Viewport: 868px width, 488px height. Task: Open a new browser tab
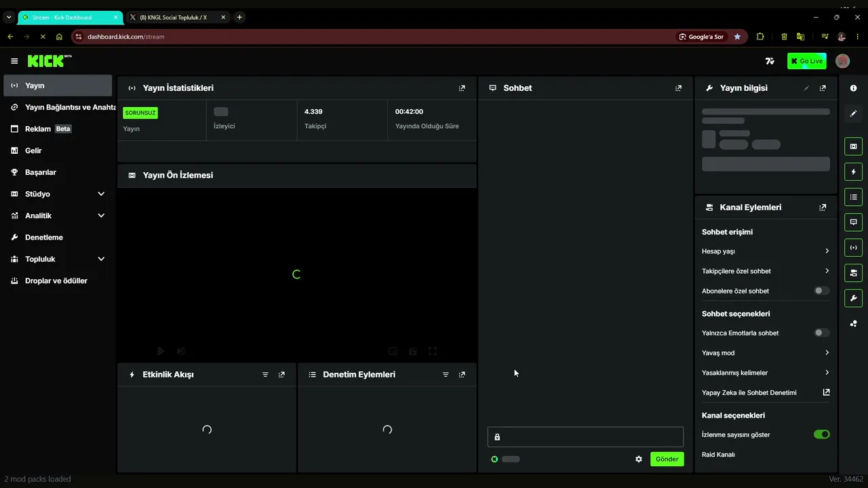click(x=239, y=17)
